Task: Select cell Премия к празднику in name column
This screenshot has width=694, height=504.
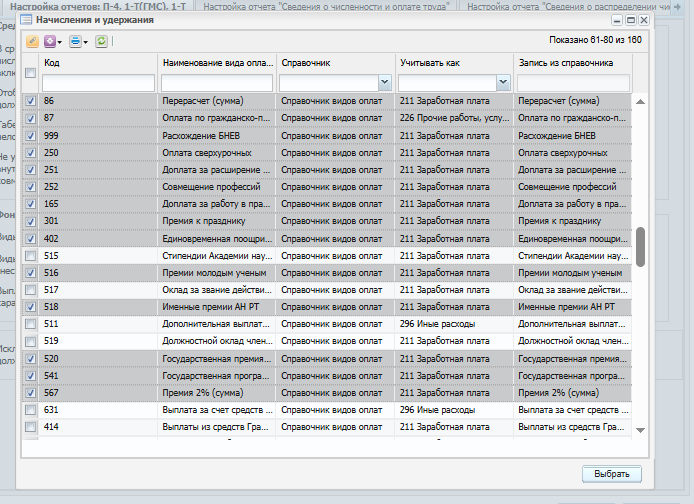Action: 217,221
